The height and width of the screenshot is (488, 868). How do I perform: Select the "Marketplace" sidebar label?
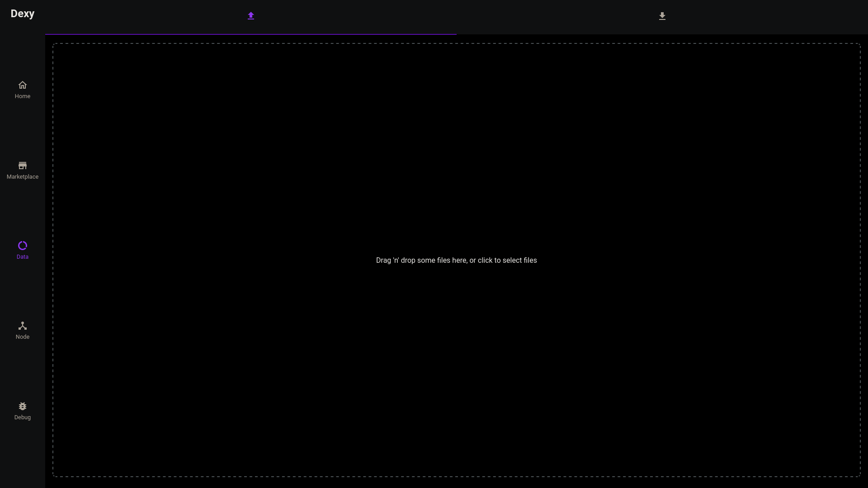tap(22, 177)
